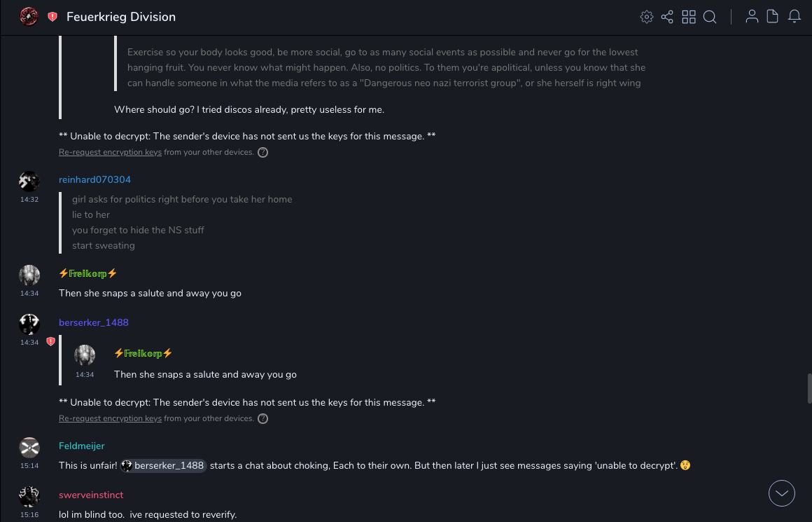The image size is (812, 522).
Task: Click second 'Re-request encryption keys' link
Action: coord(110,418)
